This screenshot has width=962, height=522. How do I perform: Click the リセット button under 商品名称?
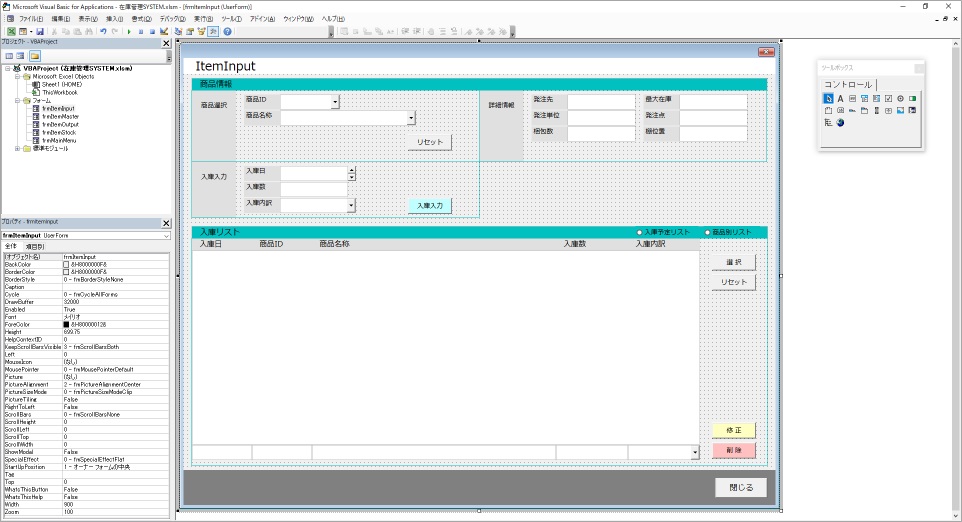click(x=429, y=142)
